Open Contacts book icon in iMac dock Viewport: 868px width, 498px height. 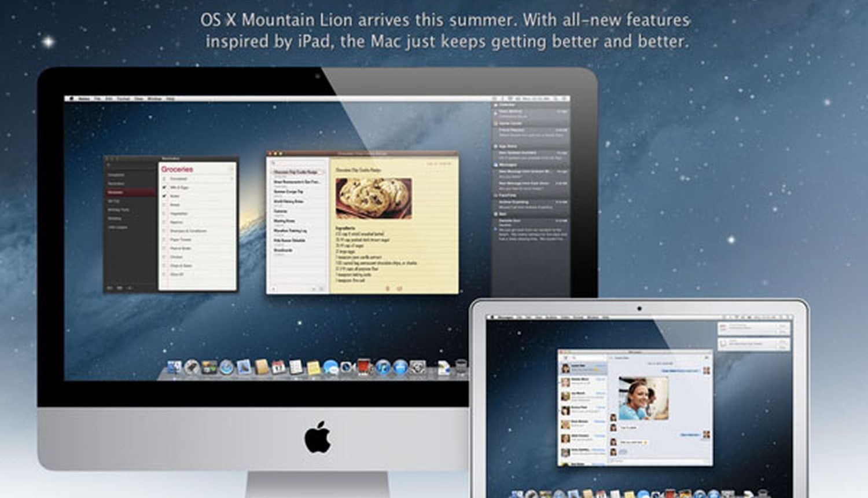[262, 367]
